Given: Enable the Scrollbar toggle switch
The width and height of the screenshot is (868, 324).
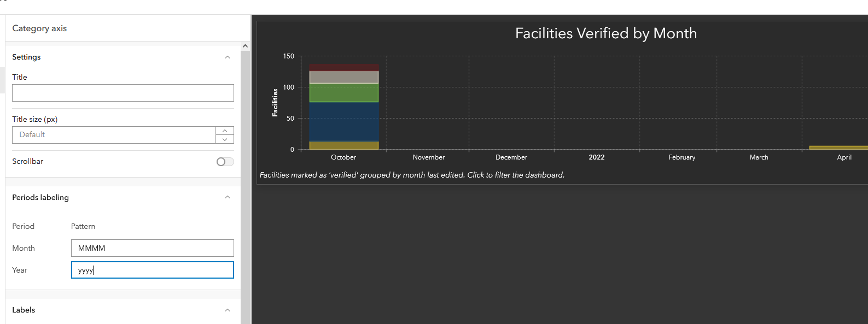Looking at the screenshot, I should [x=225, y=162].
